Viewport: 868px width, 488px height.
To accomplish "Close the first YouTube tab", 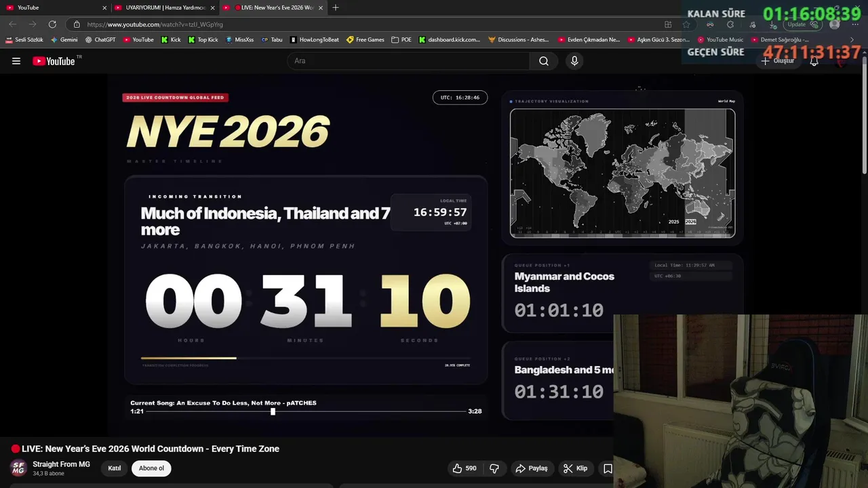I will click(x=104, y=7).
